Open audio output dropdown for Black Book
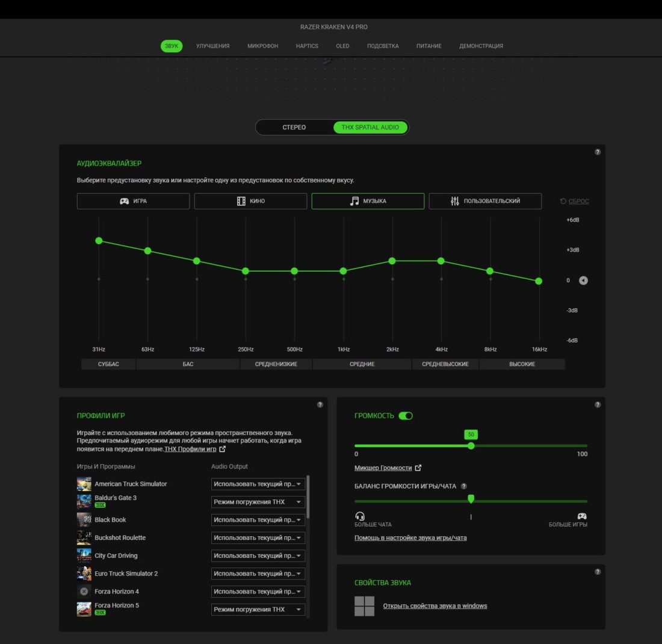 pyautogui.click(x=258, y=520)
